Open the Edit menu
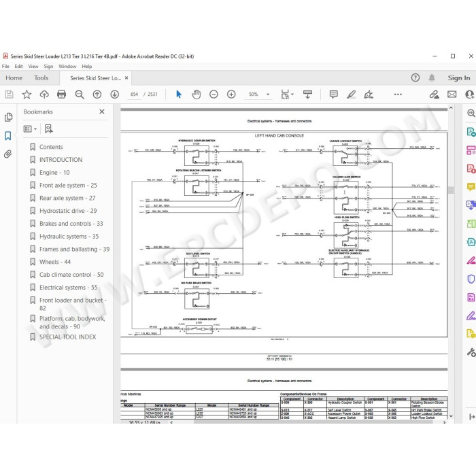This screenshot has height=476, width=476. [x=18, y=66]
